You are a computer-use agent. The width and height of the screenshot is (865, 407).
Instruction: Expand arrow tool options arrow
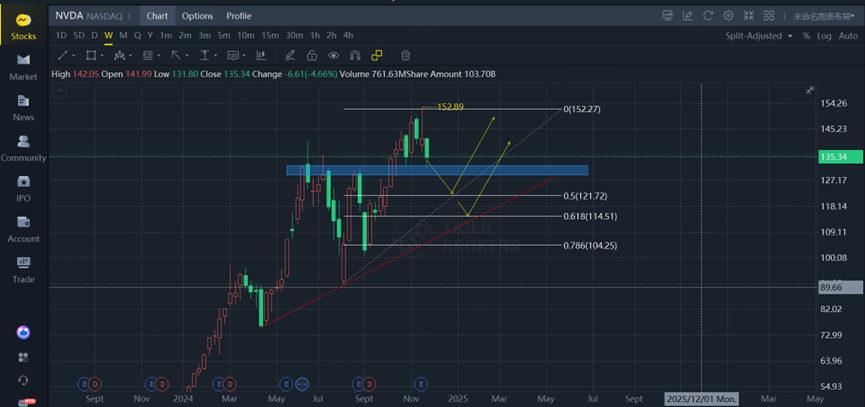pyautogui.click(x=187, y=56)
